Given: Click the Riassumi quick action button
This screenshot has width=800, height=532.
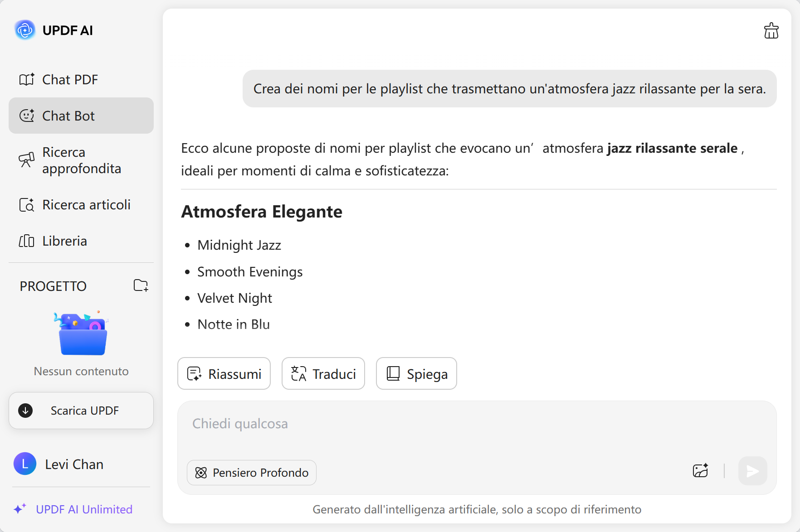Looking at the screenshot, I should coord(224,374).
